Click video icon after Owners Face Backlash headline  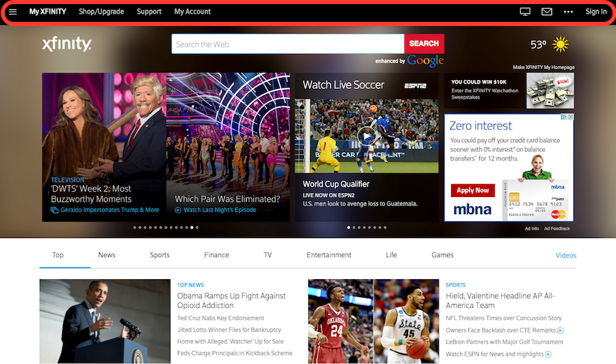tap(561, 330)
